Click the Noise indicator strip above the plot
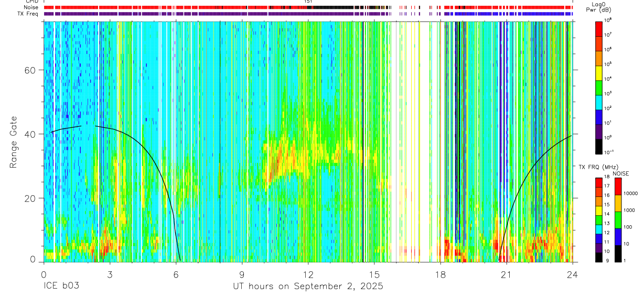Image resolution: width=644 pixels, height=297 pixels. (x=308, y=8)
